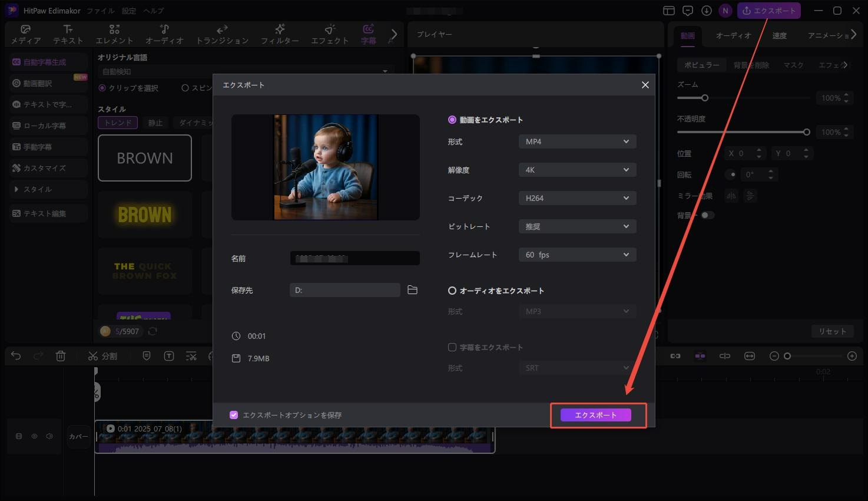Viewport: 868px width, 501px height.
Task: Select the 静止 style tab
Action: [x=155, y=123]
